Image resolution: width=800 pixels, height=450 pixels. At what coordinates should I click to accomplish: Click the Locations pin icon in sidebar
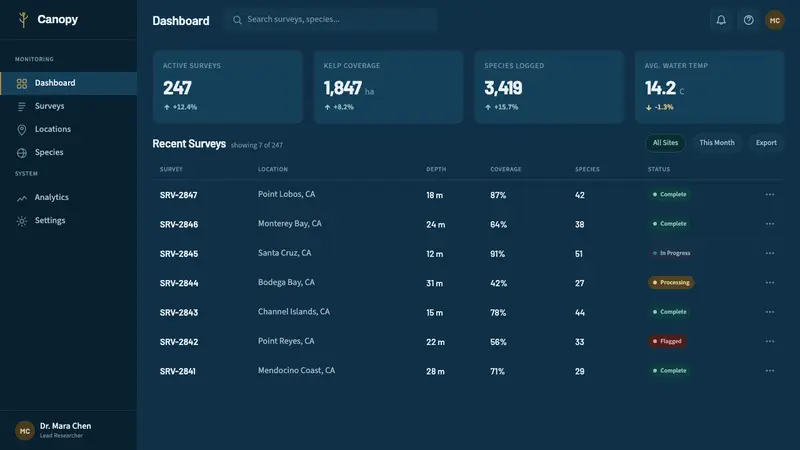point(21,130)
